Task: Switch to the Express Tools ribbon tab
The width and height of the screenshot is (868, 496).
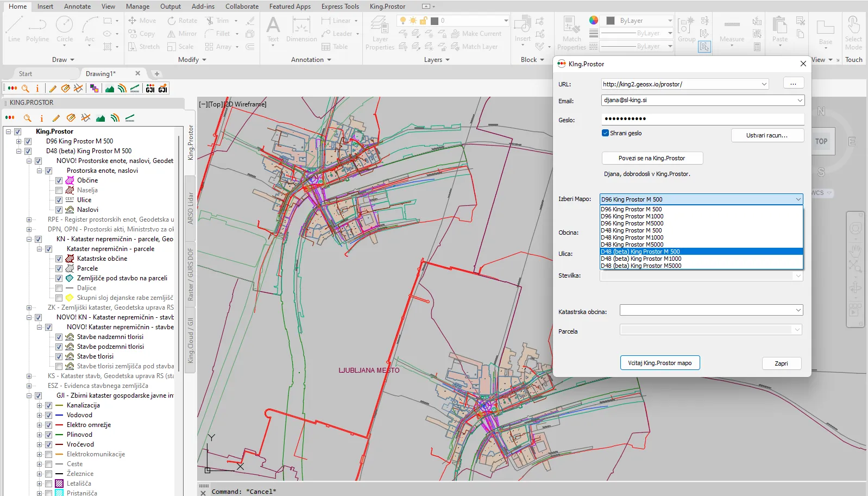Action: point(339,7)
